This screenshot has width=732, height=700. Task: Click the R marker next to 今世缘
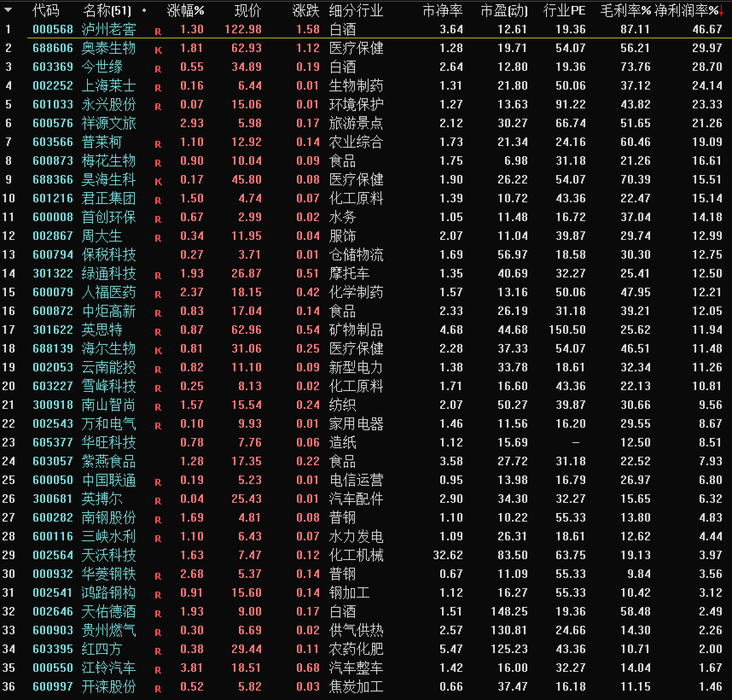[x=158, y=69]
